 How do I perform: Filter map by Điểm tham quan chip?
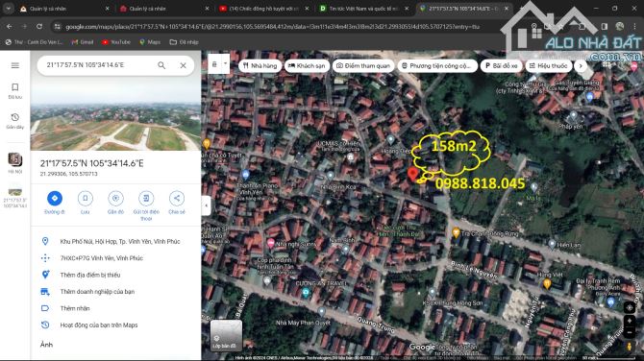coord(363,65)
